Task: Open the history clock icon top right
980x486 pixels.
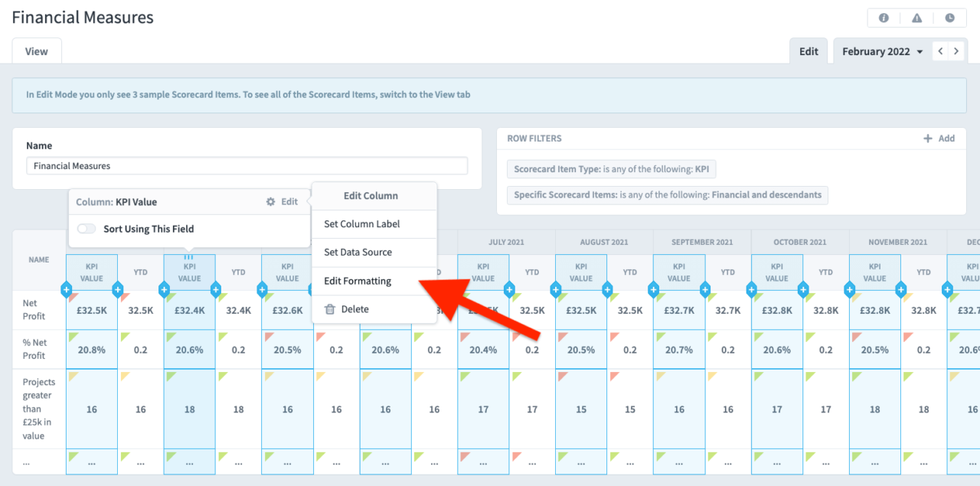Action: tap(950, 17)
